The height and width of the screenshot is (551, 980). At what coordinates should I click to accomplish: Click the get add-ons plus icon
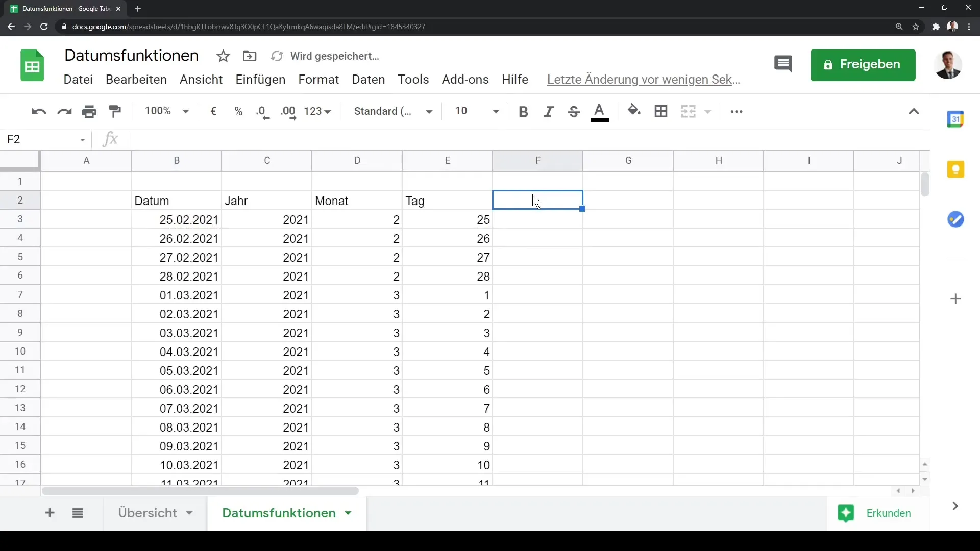pyautogui.click(x=956, y=299)
